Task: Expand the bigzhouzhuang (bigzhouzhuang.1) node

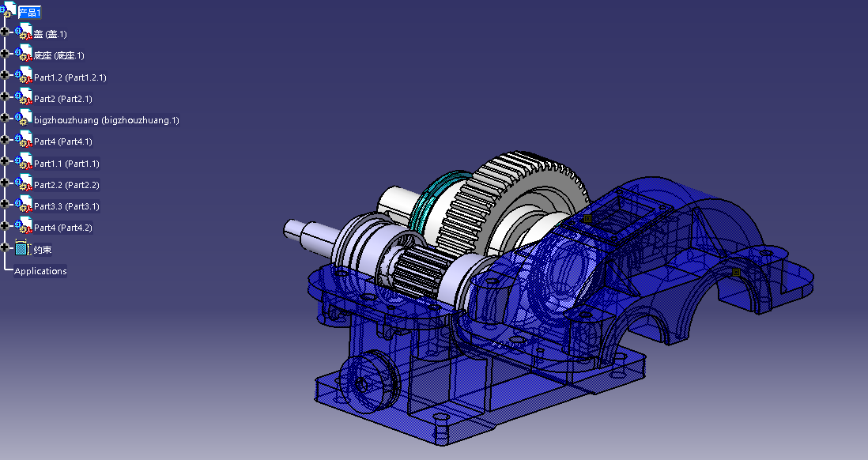Action: coord(5,118)
